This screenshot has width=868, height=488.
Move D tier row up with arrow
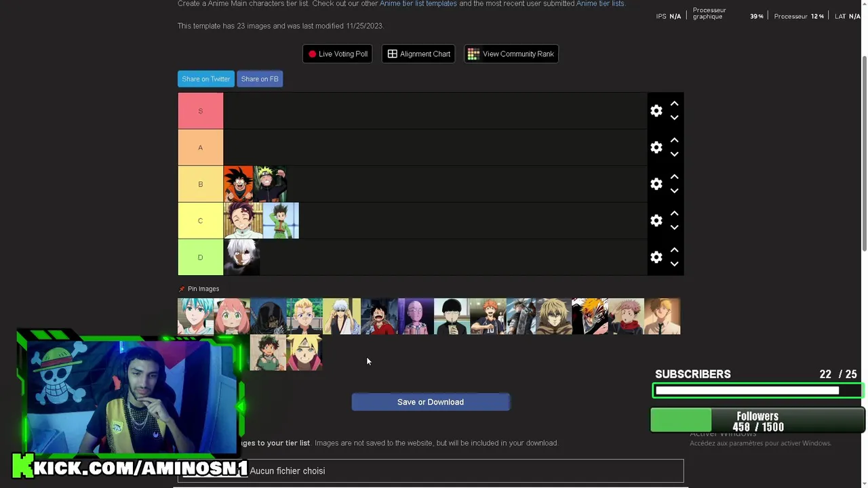[x=674, y=250]
